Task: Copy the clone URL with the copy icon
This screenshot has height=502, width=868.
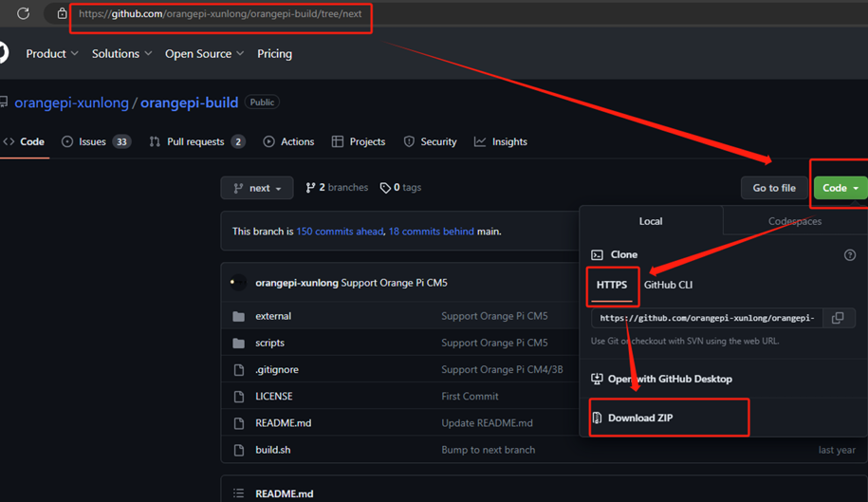Action: click(x=838, y=318)
